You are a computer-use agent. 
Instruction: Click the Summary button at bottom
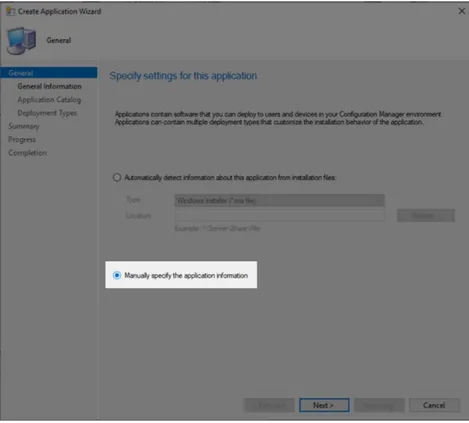pyautogui.click(x=379, y=405)
